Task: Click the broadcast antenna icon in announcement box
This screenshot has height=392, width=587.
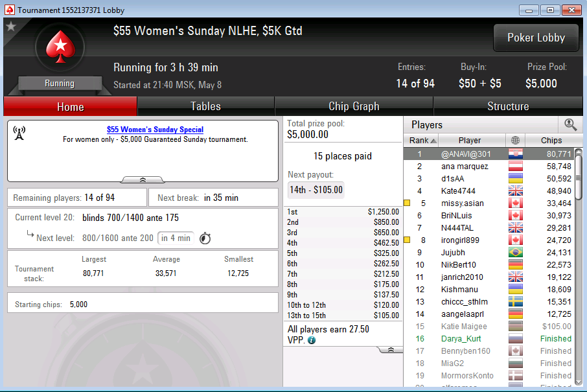Action: [x=19, y=133]
